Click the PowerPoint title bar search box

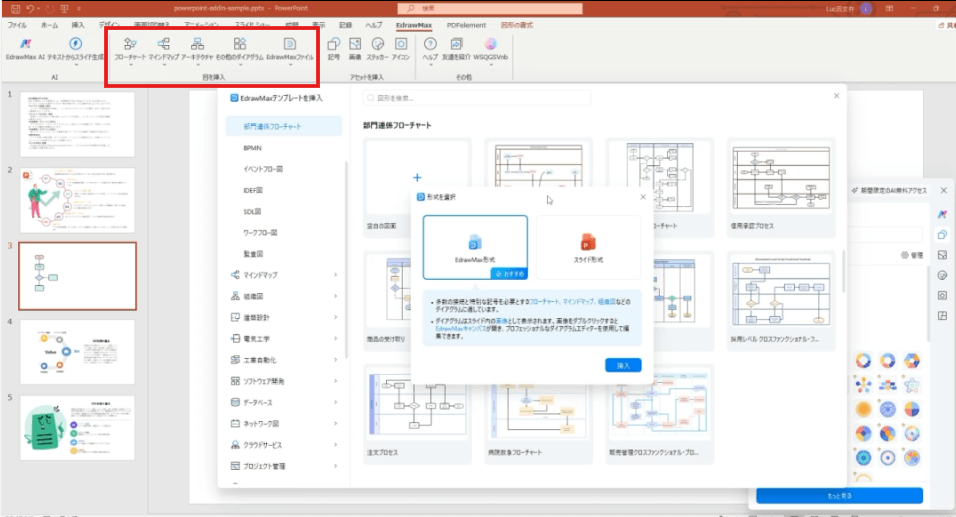coord(490,9)
